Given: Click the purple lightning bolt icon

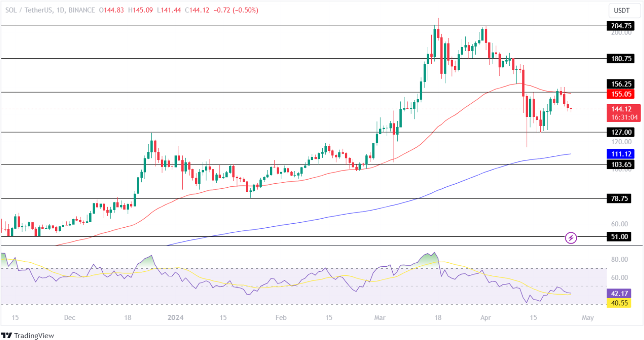Looking at the screenshot, I should (x=570, y=238).
